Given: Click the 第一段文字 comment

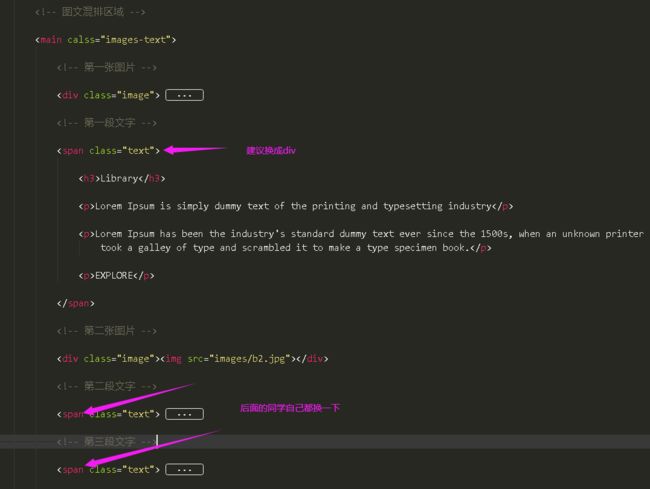Looking at the screenshot, I should pos(107,123).
